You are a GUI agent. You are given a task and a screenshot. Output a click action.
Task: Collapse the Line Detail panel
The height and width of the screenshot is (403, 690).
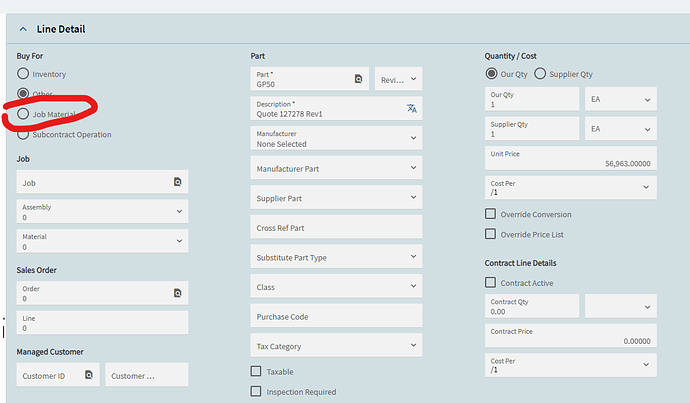pyautogui.click(x=23, y=29)
